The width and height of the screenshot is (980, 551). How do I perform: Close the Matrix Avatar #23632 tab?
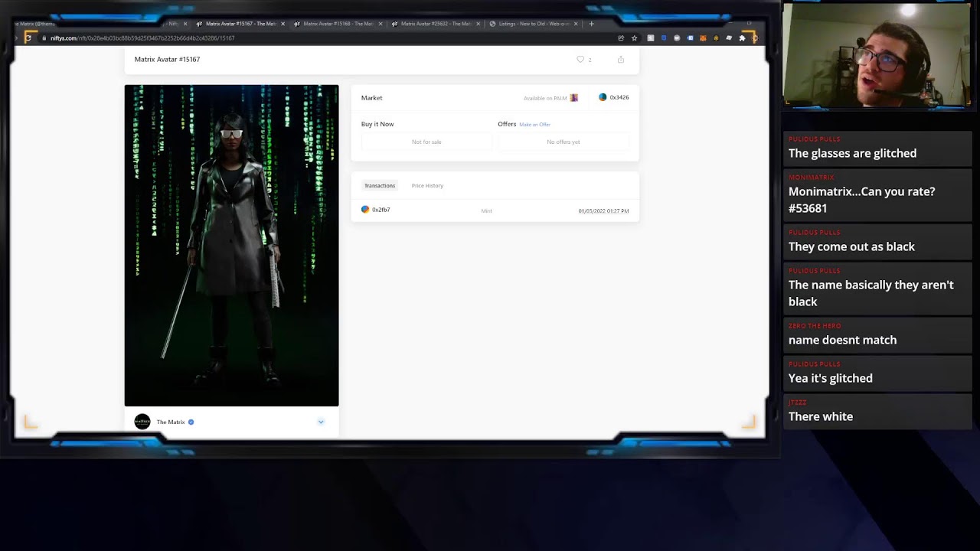click(x=479, y=24)
